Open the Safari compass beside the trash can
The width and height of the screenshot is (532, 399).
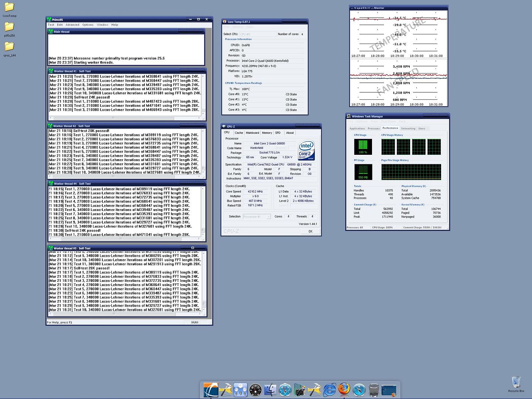click(359, 390)
